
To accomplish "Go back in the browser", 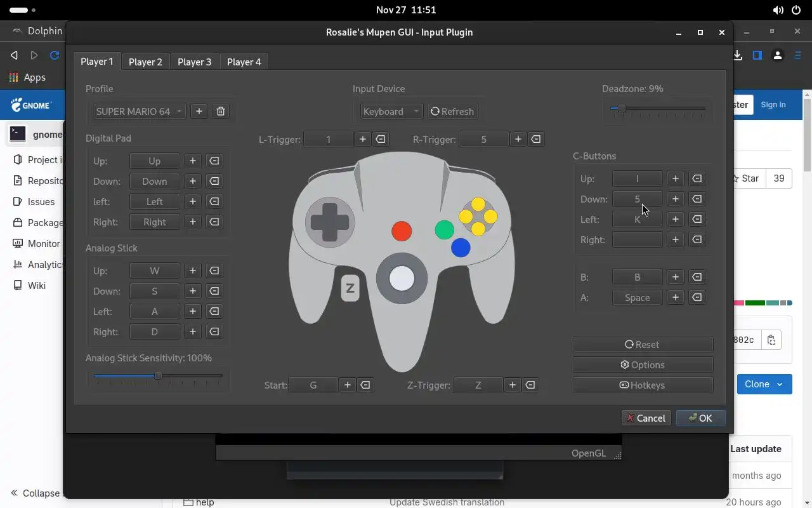I will (14, 55).
